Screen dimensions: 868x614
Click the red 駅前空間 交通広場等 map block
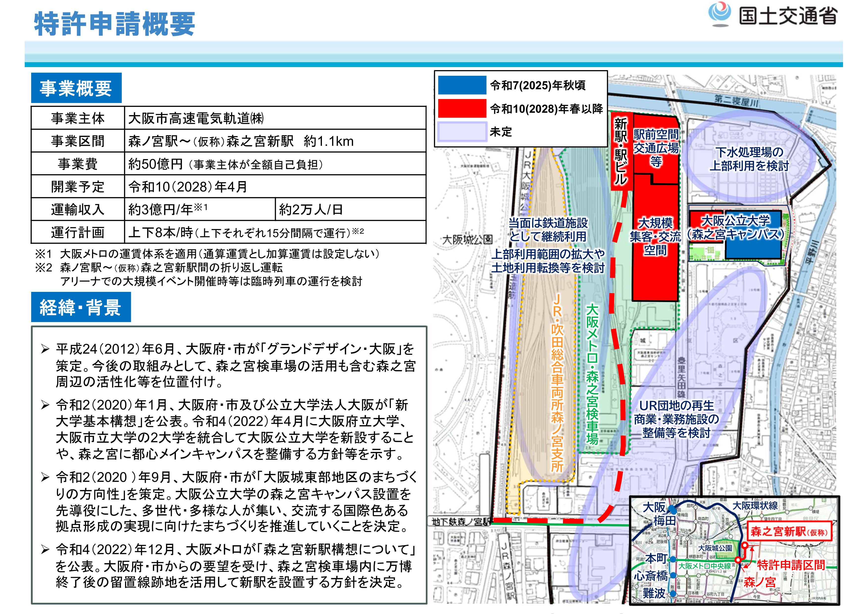pyautogui.click(x=656, y=148)
